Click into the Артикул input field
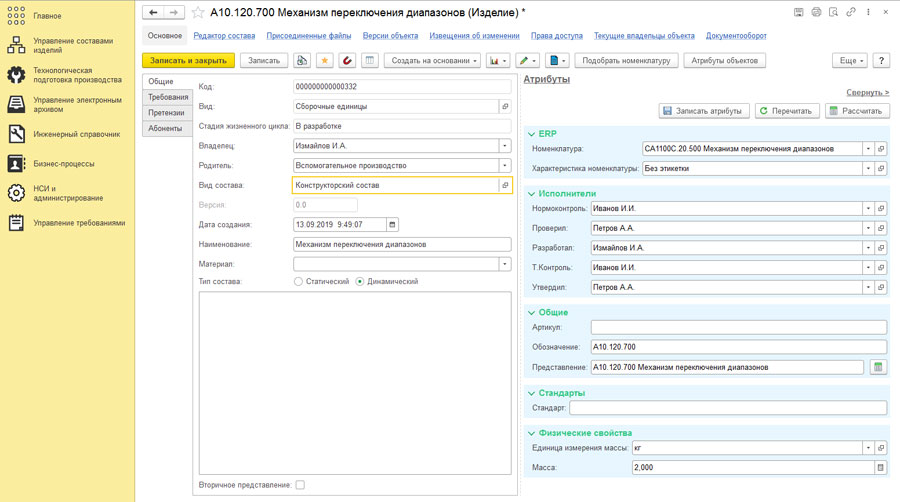 [x=738, y=327]
